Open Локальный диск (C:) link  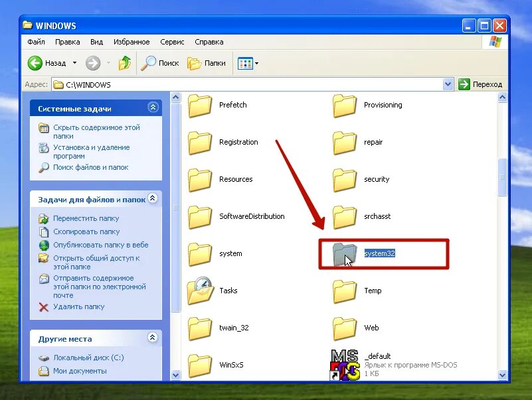click(88, 358)
